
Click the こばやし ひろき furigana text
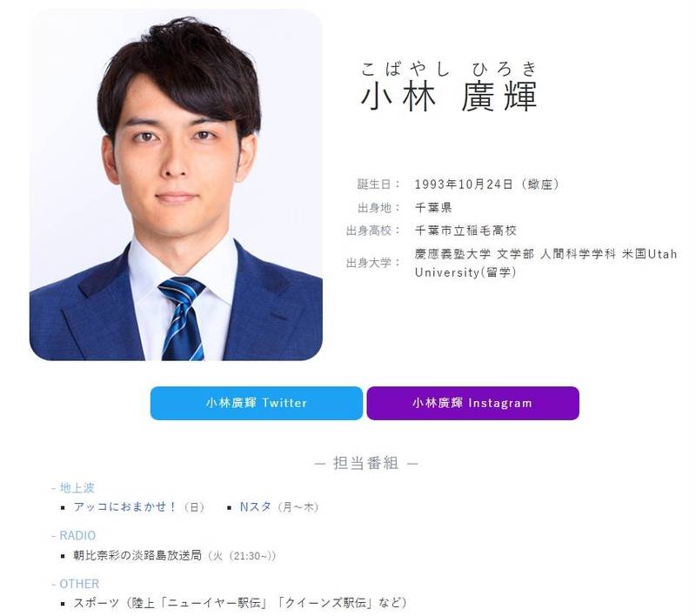coord(449,69)
